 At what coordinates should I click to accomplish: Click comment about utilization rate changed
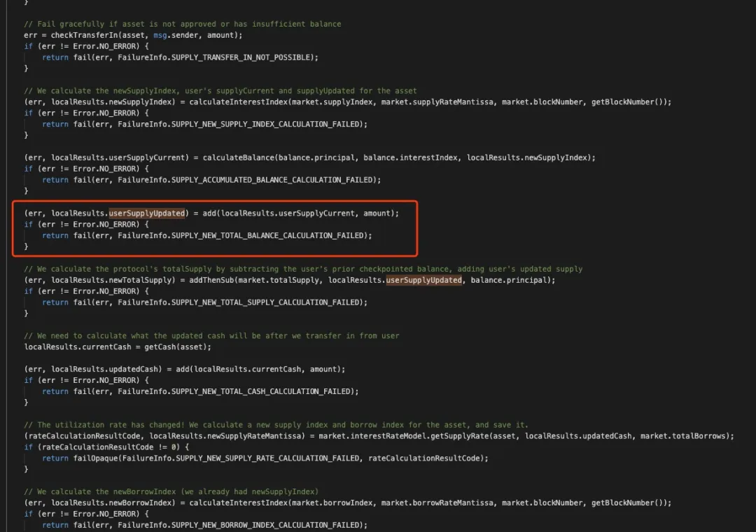point(276,425)
